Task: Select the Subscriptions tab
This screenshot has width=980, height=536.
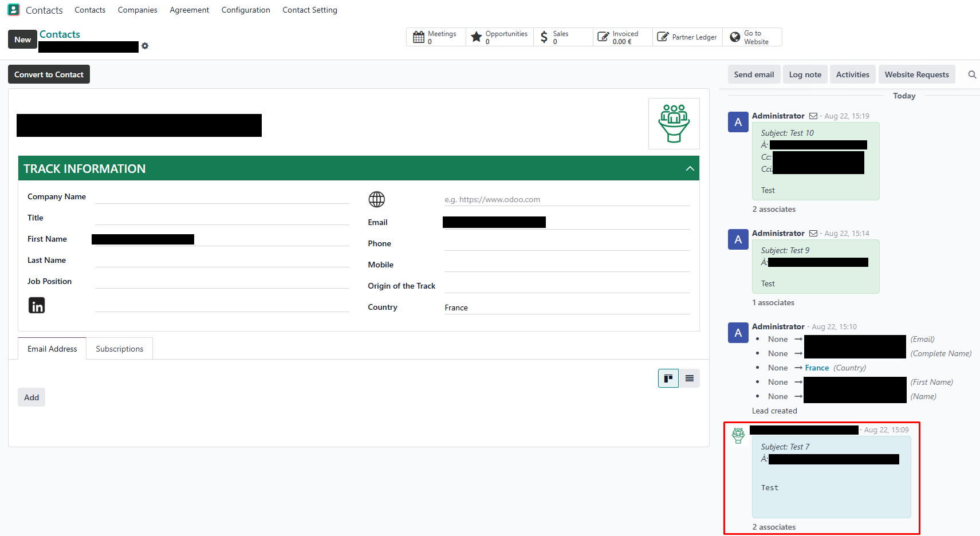Action: point(119,349)
